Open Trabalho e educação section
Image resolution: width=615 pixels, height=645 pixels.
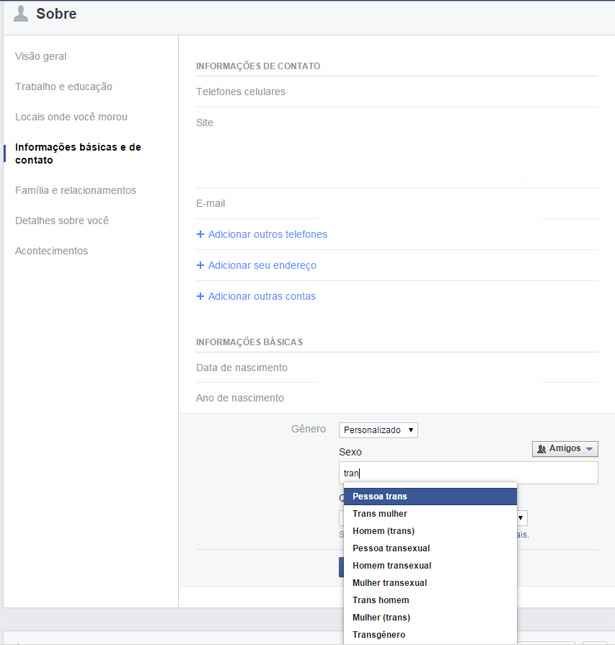pos(64,86)
